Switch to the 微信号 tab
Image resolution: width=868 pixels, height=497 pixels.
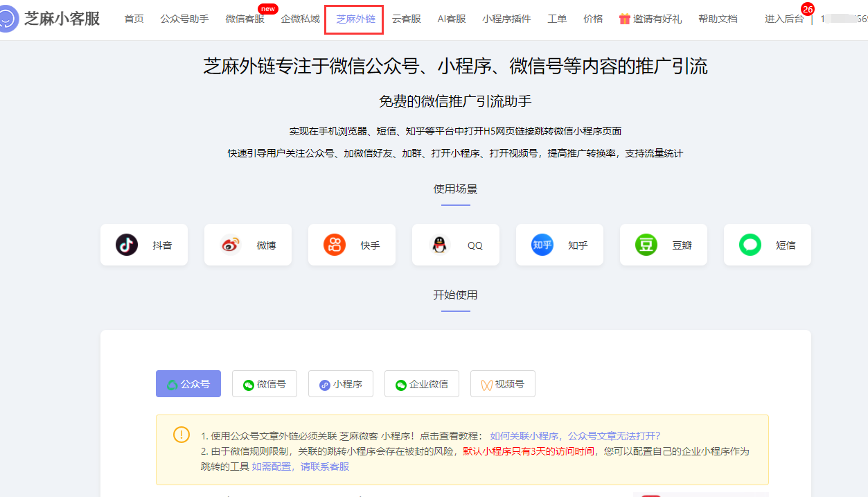tap(265, 383)
